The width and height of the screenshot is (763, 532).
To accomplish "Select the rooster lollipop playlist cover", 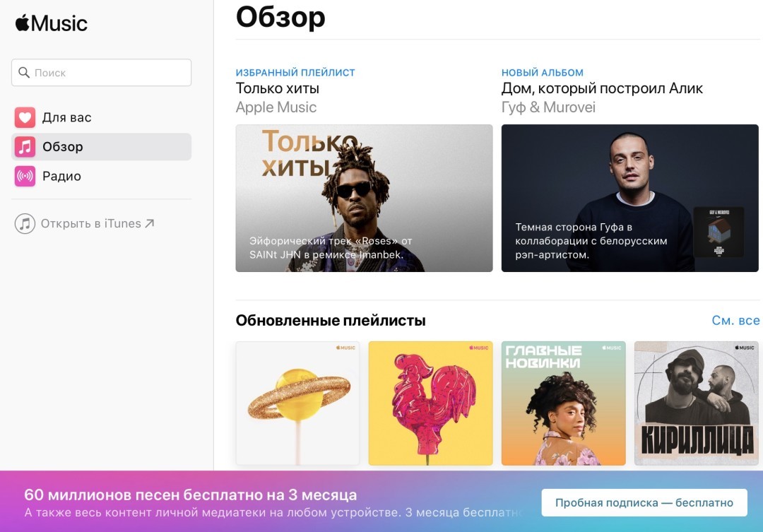I will pyautogui.click(x=430, y=403).
